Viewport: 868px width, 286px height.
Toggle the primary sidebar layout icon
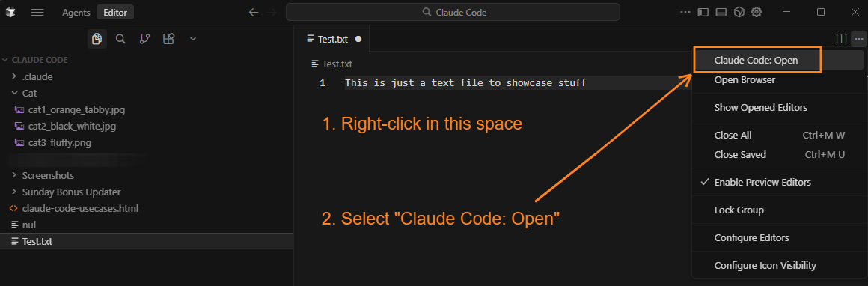point(703,12)
